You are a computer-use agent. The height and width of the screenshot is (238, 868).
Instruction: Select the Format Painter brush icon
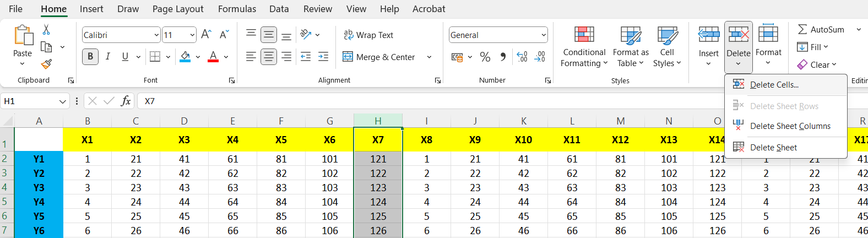pyautogui.click(x=47, y=64)
